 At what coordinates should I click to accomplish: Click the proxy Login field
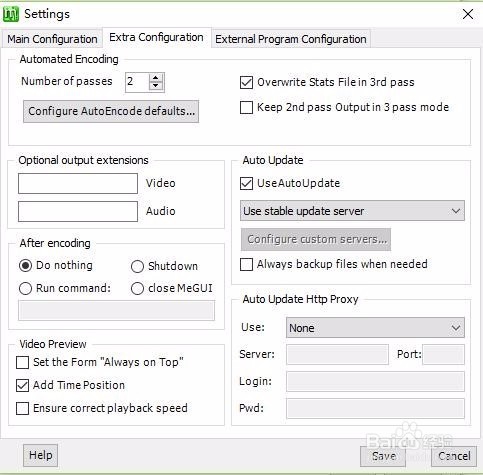point(375,381)
